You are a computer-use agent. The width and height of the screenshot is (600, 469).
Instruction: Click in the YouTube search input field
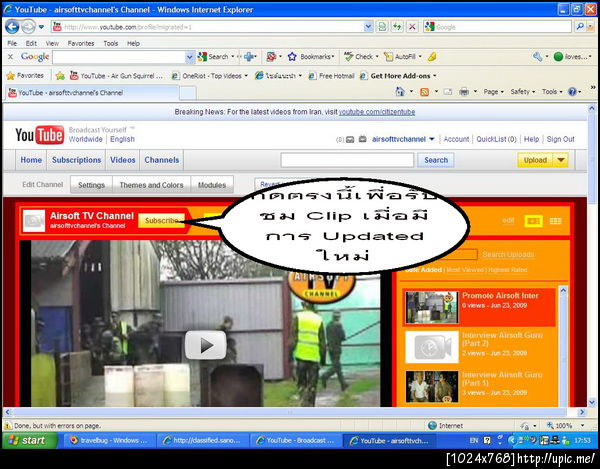coord(347,160)
